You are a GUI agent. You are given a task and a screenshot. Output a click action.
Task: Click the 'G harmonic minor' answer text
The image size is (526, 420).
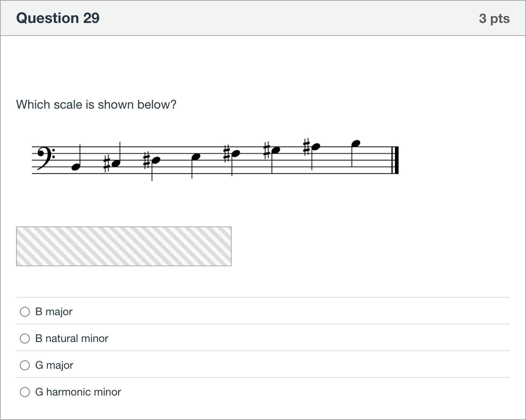[78, 392]
